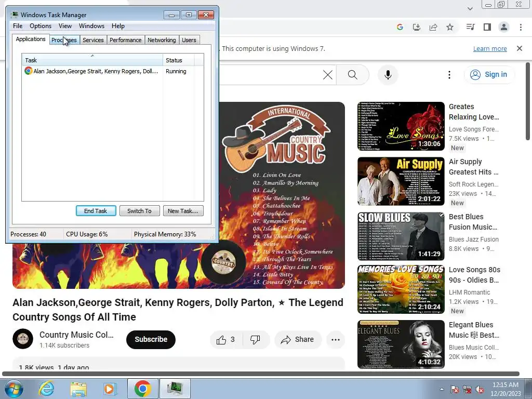The width and height of the screenshot is (532, 399).
Task: Like the video with thumbs up
Action: [226, 340]
